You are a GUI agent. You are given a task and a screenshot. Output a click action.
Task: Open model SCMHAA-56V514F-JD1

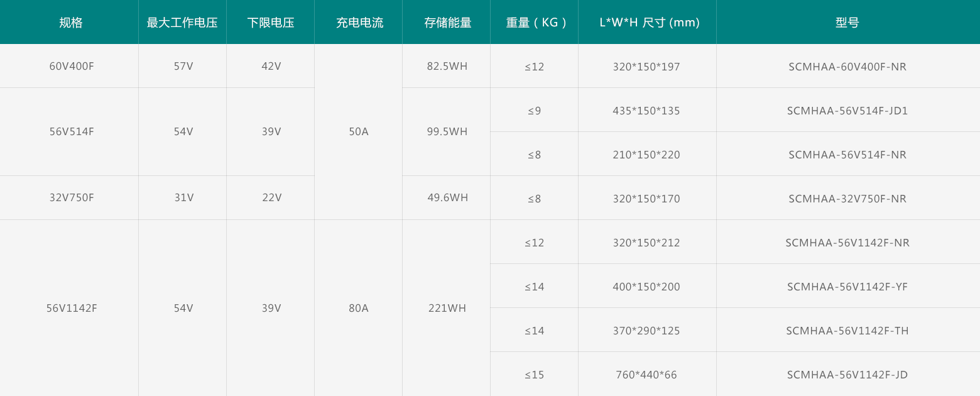point(847,111)
